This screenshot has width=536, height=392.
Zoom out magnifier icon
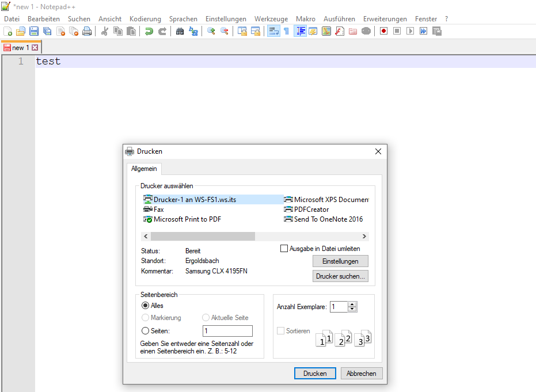225,32
